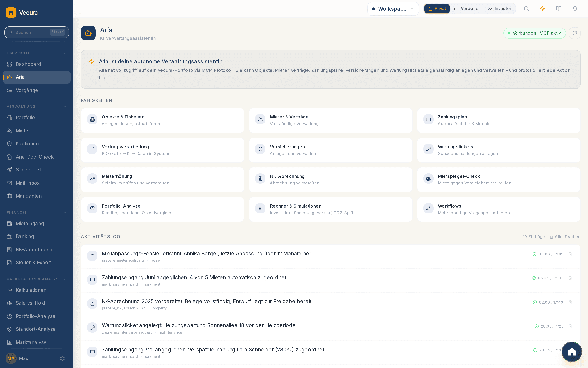Click the Rechner & Simulationen calculator icon

(x=260, y=208)
